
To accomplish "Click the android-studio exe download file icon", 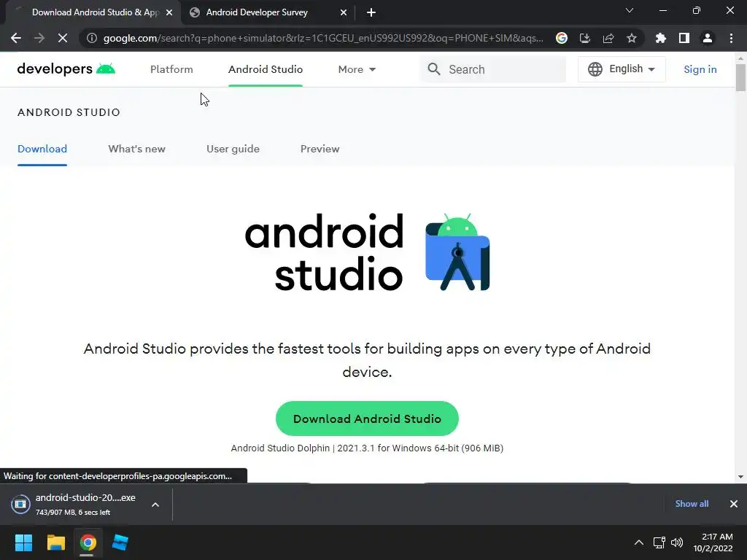I will (x=20, y=504).
